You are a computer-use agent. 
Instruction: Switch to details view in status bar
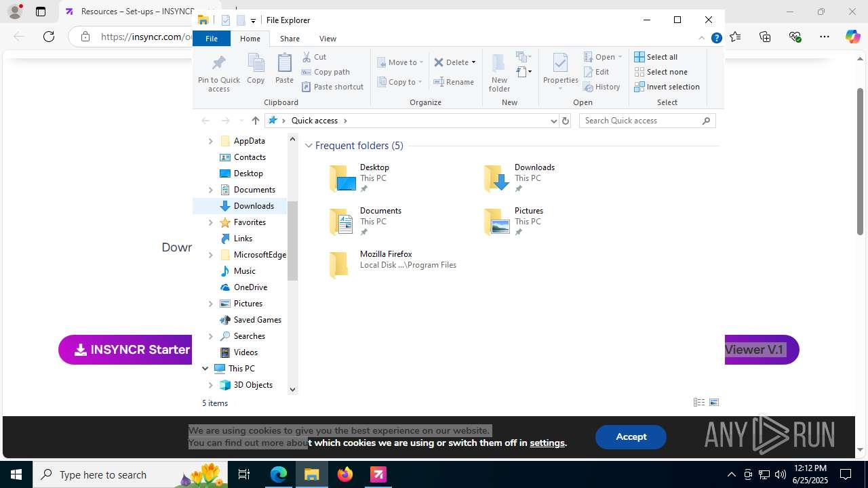coord(699,403)
